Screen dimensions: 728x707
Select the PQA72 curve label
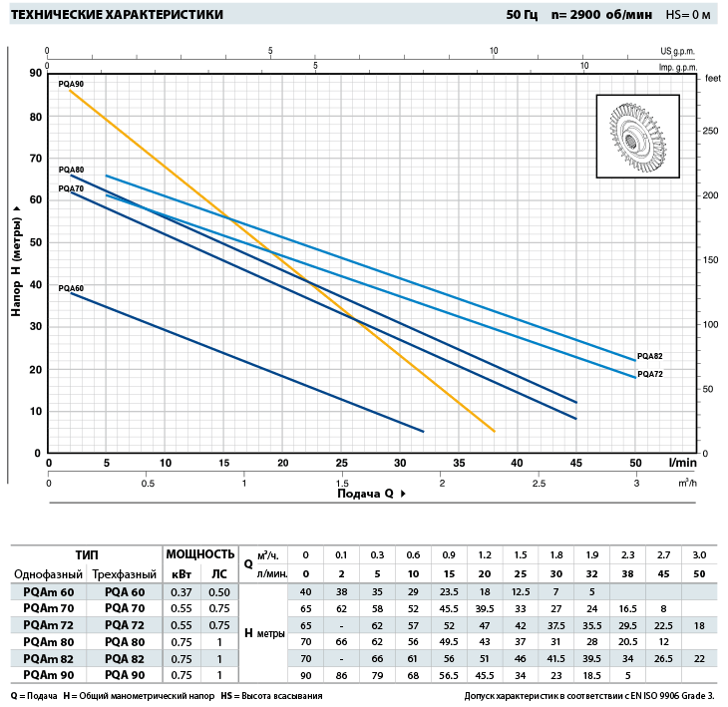[650, 374]
